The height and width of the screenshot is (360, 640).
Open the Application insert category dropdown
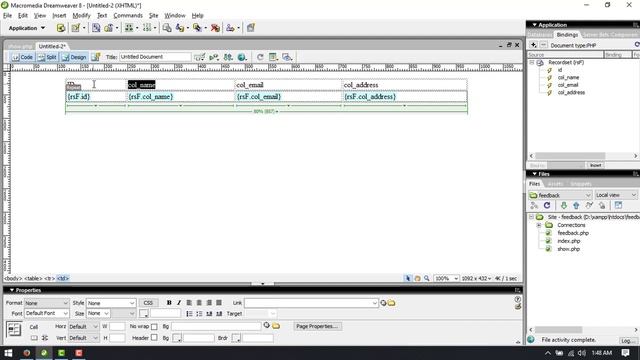tap(27, 28)
